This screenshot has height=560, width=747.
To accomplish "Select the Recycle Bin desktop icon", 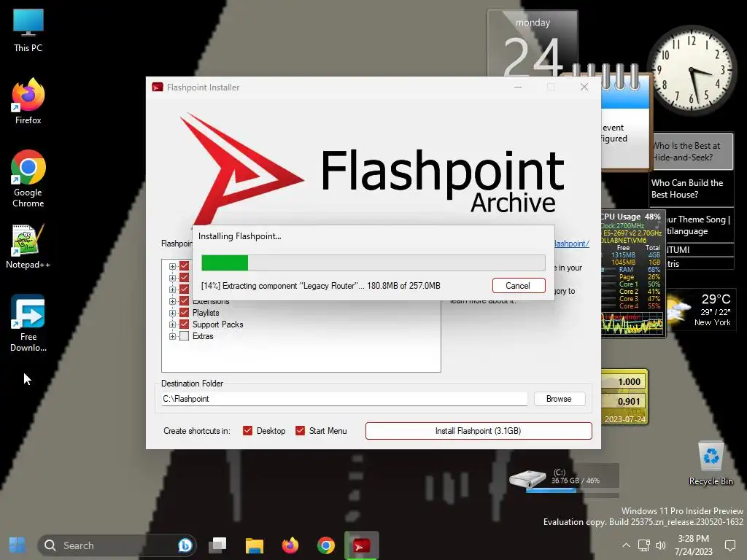I will [x=711, y=463].
